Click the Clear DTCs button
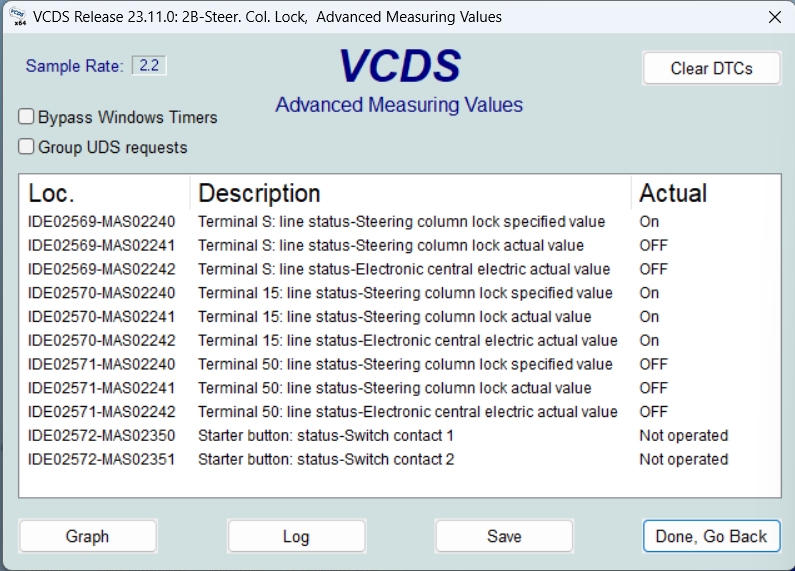 tap(711, 68)
